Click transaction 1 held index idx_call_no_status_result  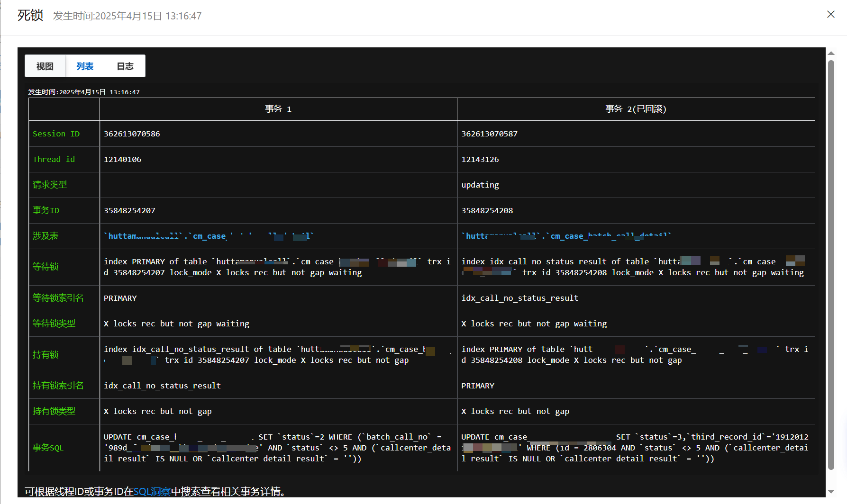pyautogui.click(x=162, y=386)
